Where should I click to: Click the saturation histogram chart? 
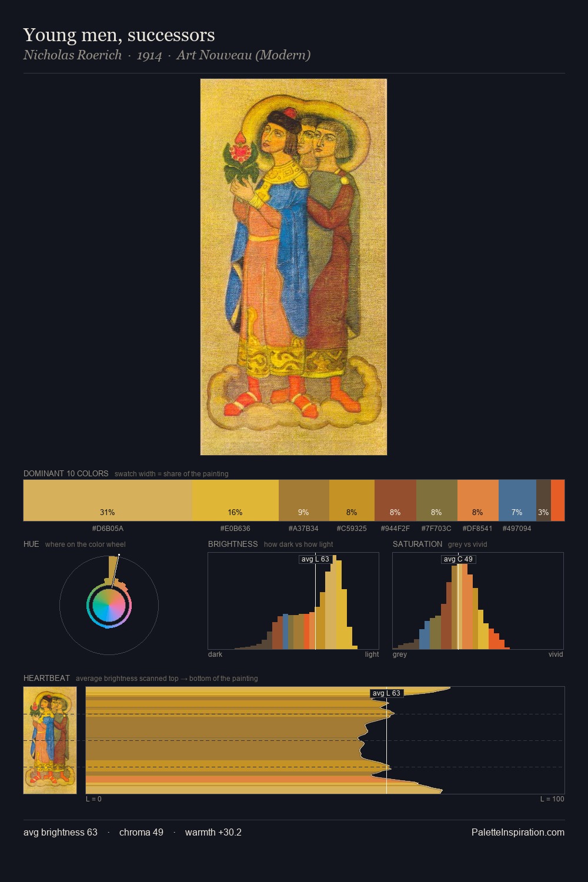click(x=478, y=601)
